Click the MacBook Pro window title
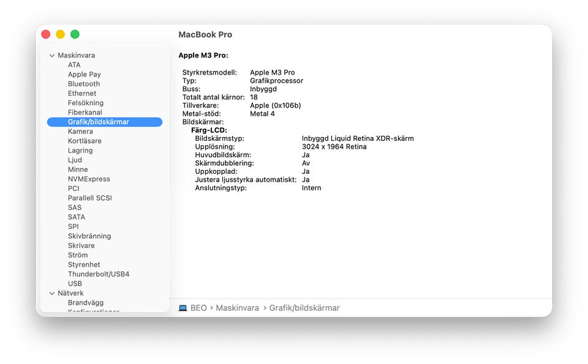Image resolution: width=588 pixels, height=364 pixels. click(205, 34)
